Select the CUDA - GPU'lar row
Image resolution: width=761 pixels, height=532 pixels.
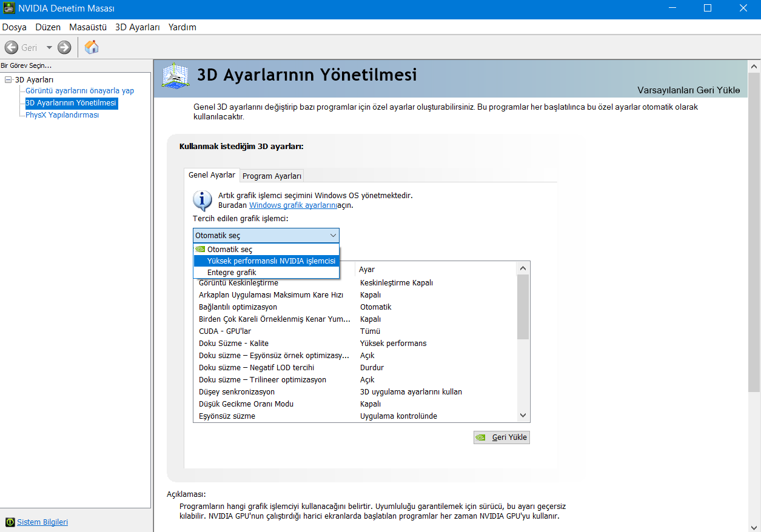tap(355, 331)
